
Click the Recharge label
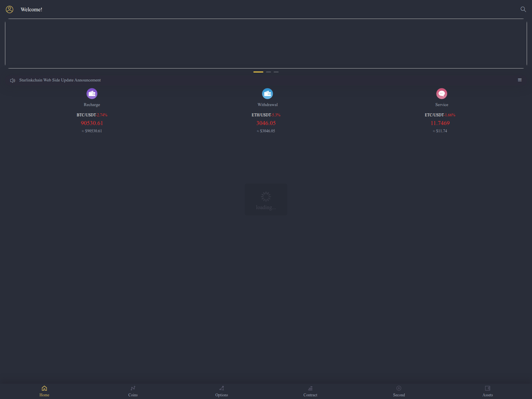pyautogui.click(x=92, y=105)
